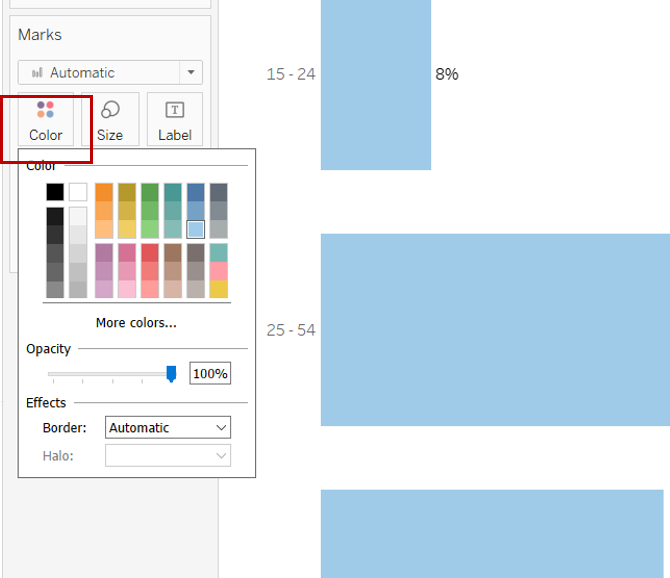Pick the white color swatch
This screenshot has width=670, height=578.
[x=78, y=192]
